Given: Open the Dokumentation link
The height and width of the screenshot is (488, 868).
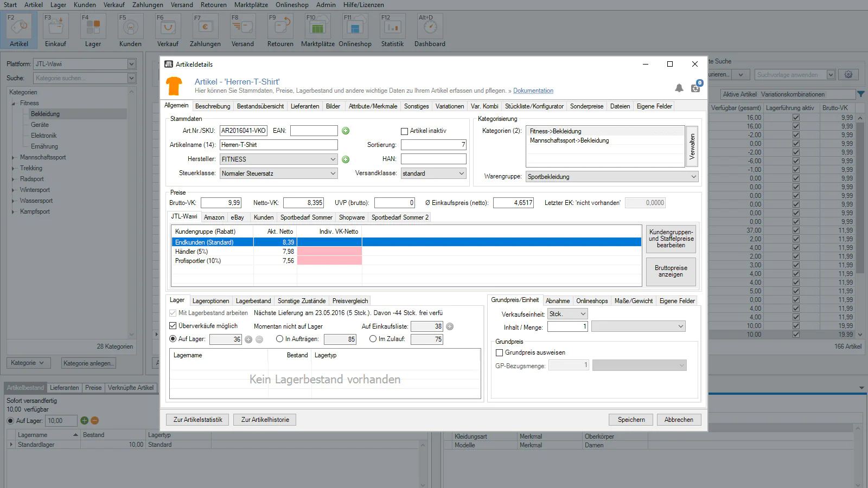Looking at the screenshot, I should (x=533, y=91).
